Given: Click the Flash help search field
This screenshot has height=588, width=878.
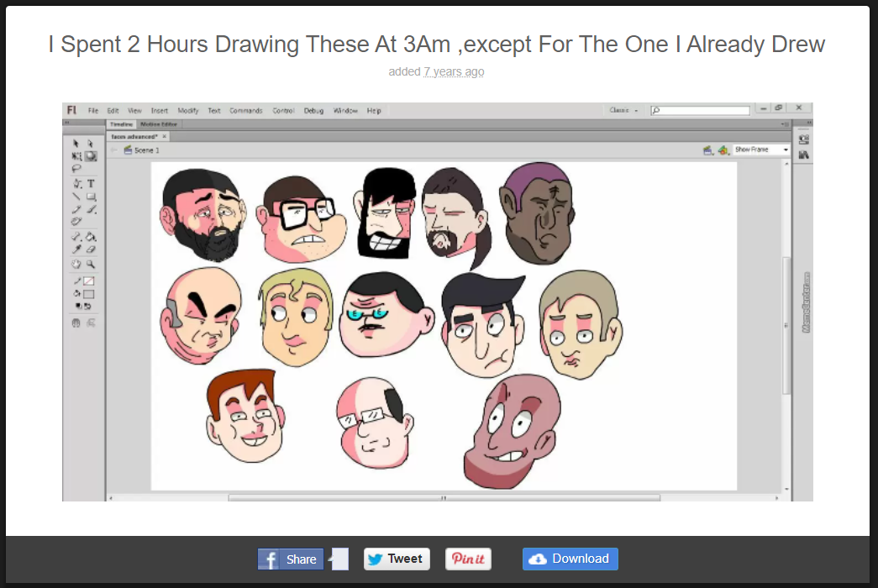Looking at the screenshot, I should tap(700, 110).
